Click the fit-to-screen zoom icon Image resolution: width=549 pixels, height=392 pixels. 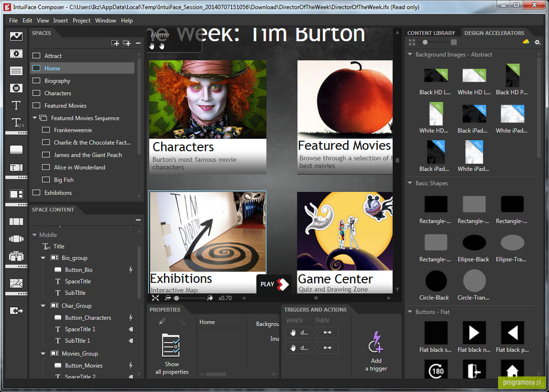tap(155, 298)
